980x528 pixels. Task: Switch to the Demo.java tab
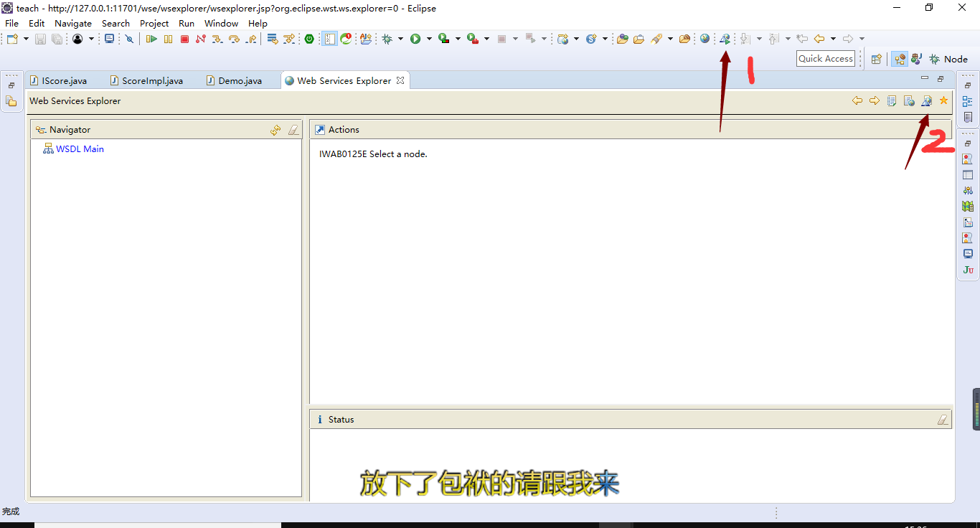tap(240, 80)
